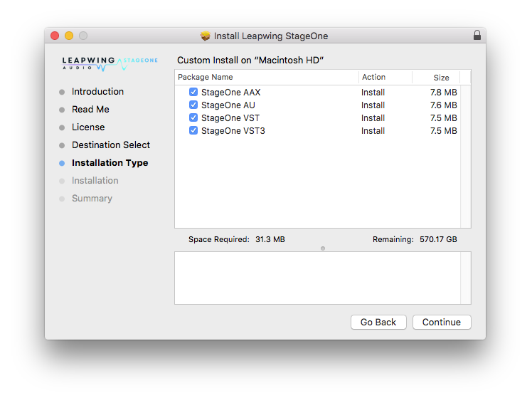532x393 pixels.
Task: Sort by the Package Name column header
Action: [266, 77]
